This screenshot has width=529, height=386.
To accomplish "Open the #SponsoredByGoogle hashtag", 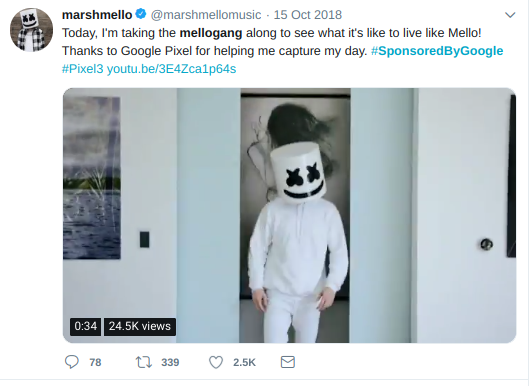I will [x=437, y=51].
